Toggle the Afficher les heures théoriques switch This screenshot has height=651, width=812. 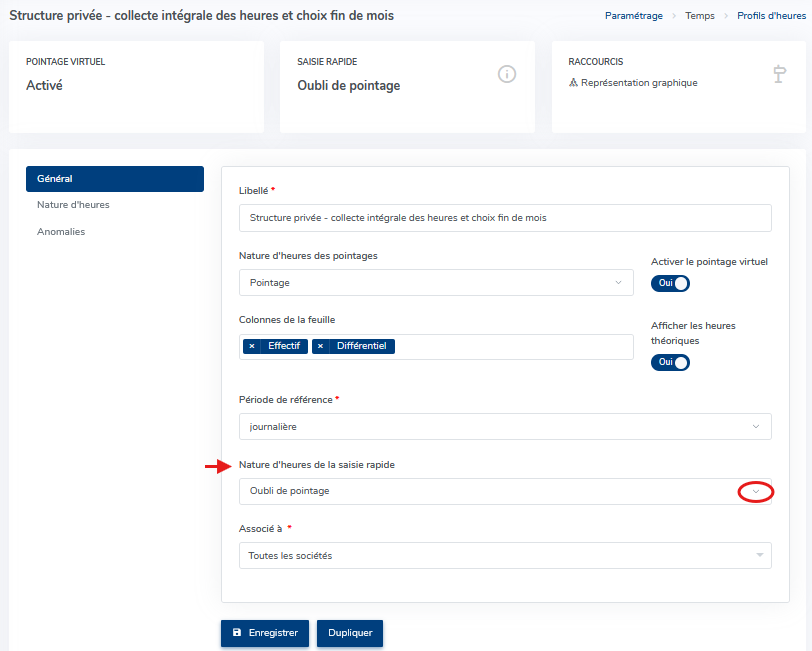click(x=670, y=362)
